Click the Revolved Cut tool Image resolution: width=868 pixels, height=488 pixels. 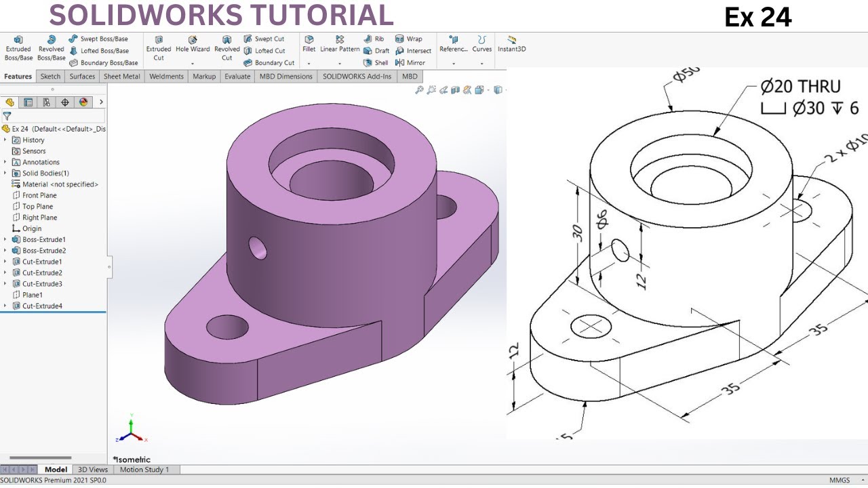227,49
